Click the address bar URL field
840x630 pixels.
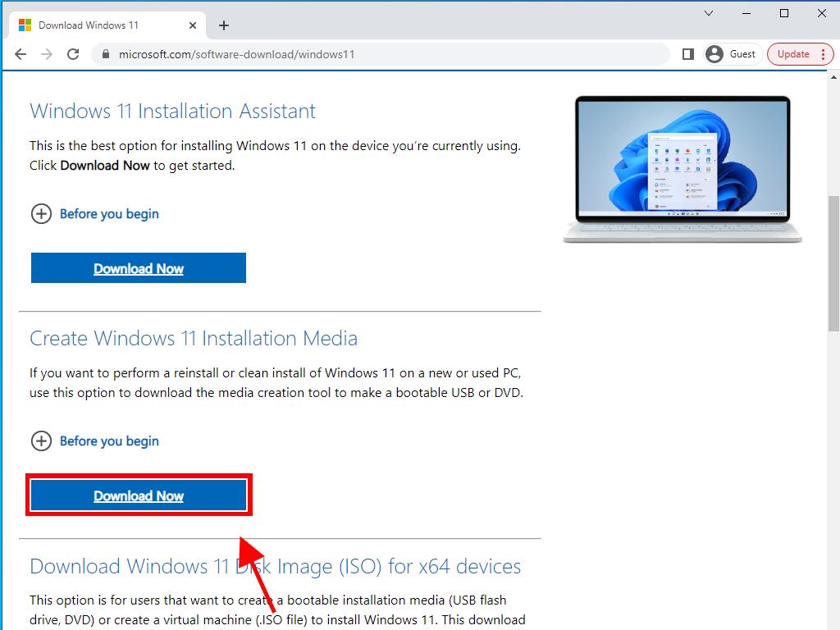point(369,55)
